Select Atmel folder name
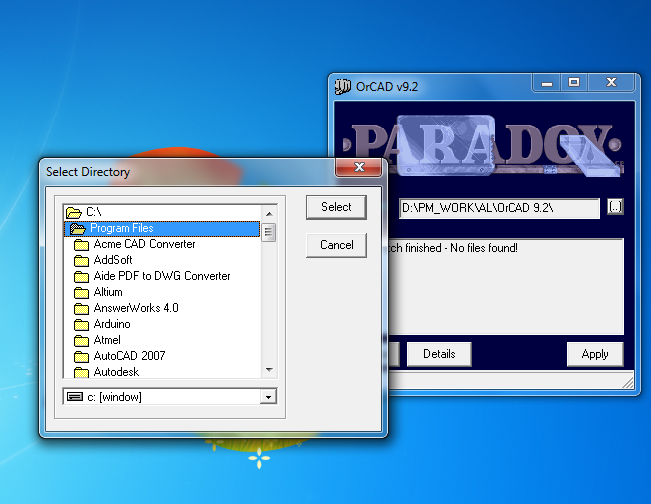Screen dimensions: 651x504 pyautogui.click(x=107, y=340)
